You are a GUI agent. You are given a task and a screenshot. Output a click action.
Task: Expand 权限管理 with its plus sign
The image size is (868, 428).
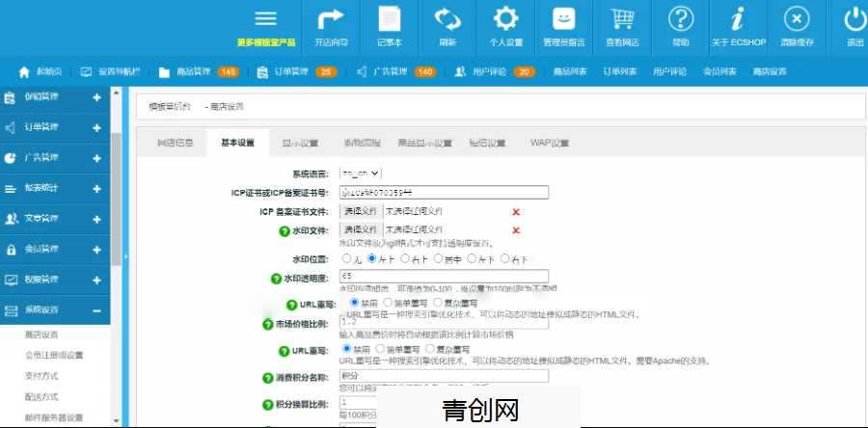point(96,281)
